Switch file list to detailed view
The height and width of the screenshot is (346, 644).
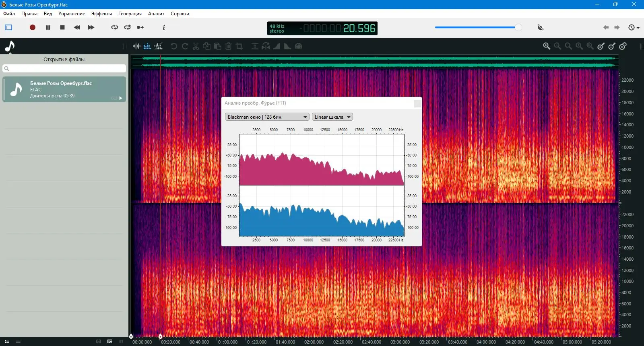[x=7, y=341]
